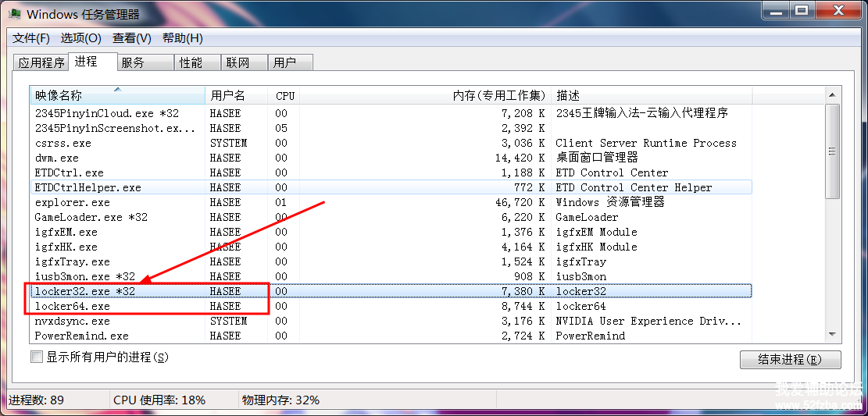Open the 文件(F) menu

31,38
